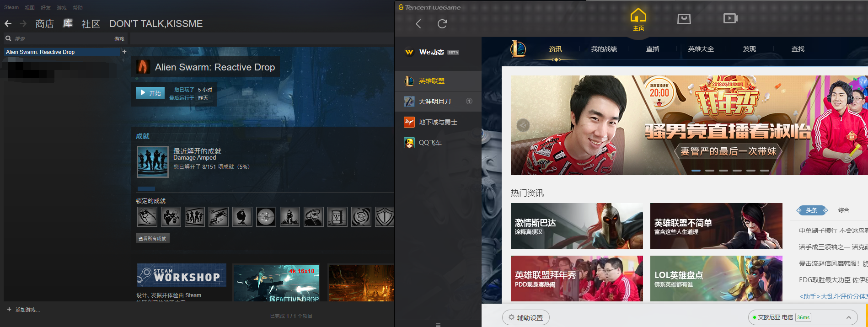Image resolution: width=868 pixels, height=327 pixels.
Task: Open the 英雄联盟不简单 news card
Action: tap(716, 226)
